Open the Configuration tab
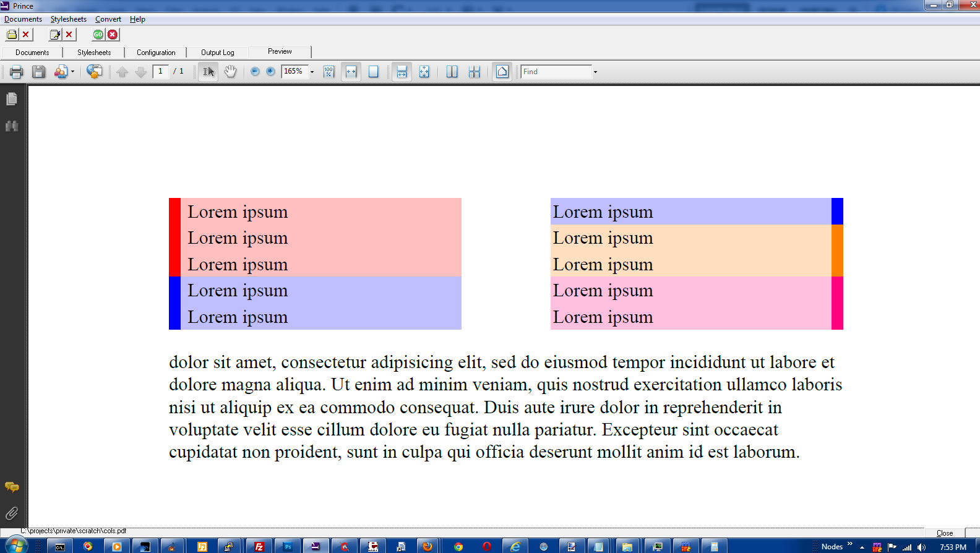This screenshot has width=980, height=553. tap(156, 53)
